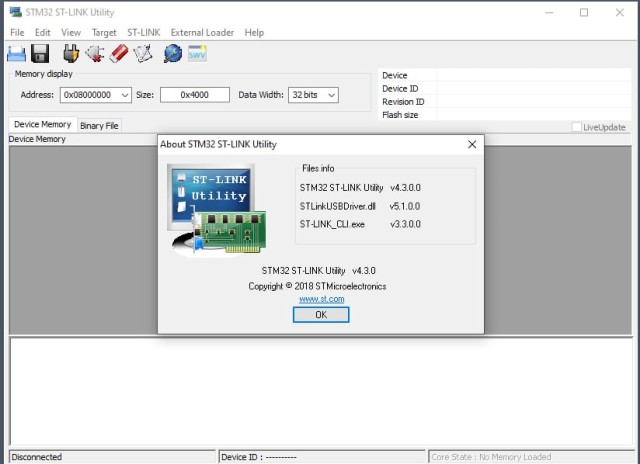Screen dimensions: 640x464
Task: Click the Save file floppy icon
Action: click(x=40, y=54)
